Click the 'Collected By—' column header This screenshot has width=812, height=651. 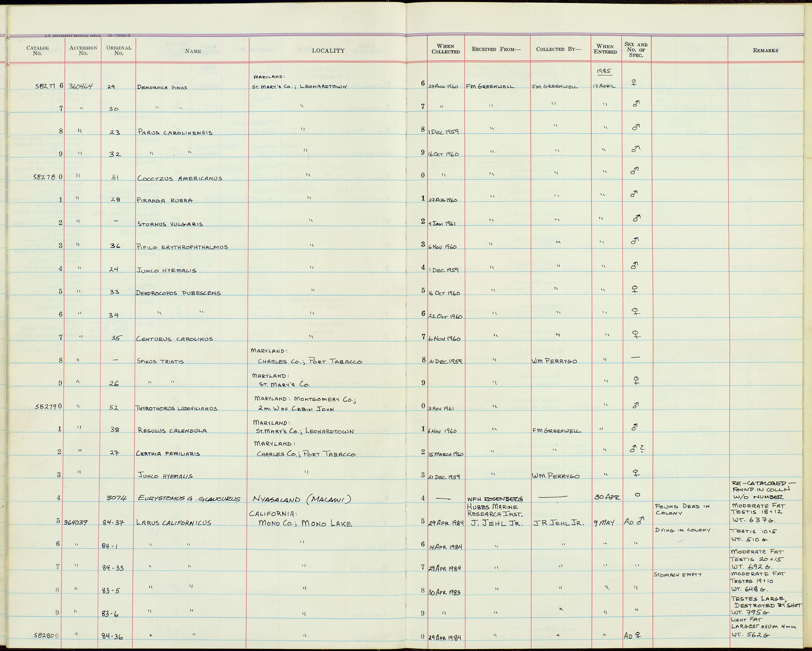tap(559, 49)
